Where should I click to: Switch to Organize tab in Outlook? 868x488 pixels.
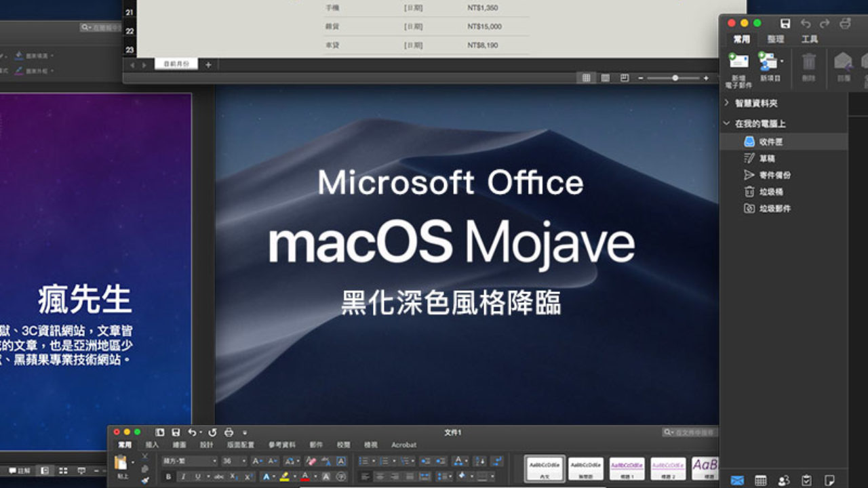(x=774, y=39)
